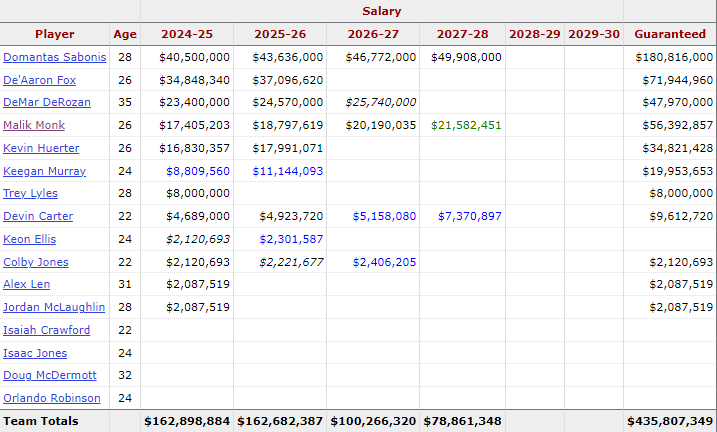
Task: Select Jordan McLaughlin guaranteed $2,087,519
Action: 681,307
